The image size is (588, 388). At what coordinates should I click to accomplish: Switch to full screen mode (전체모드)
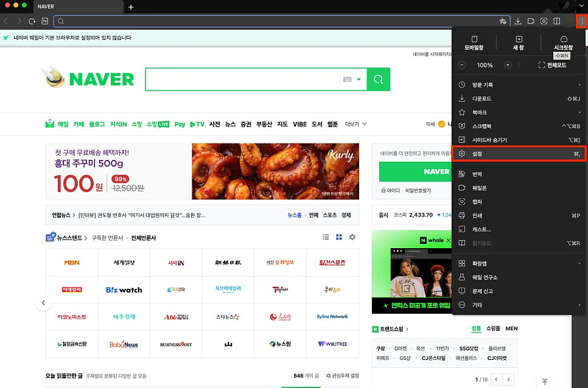(552, 65)
